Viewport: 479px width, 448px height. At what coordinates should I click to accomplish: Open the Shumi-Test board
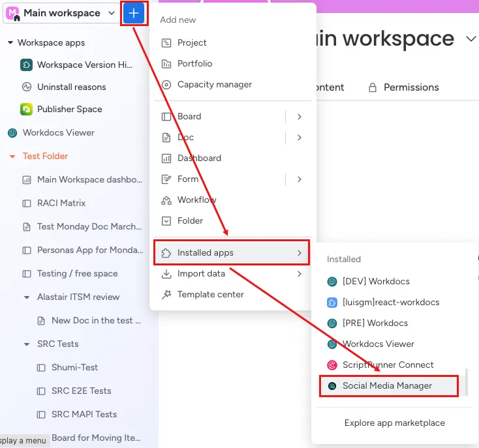[x=67, y=368]
